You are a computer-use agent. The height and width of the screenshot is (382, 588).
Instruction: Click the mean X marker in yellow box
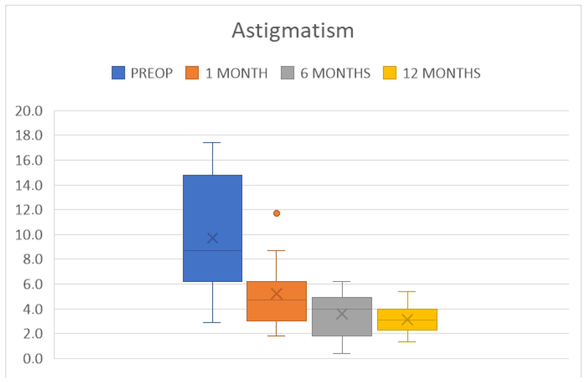(x=407, y=320)
